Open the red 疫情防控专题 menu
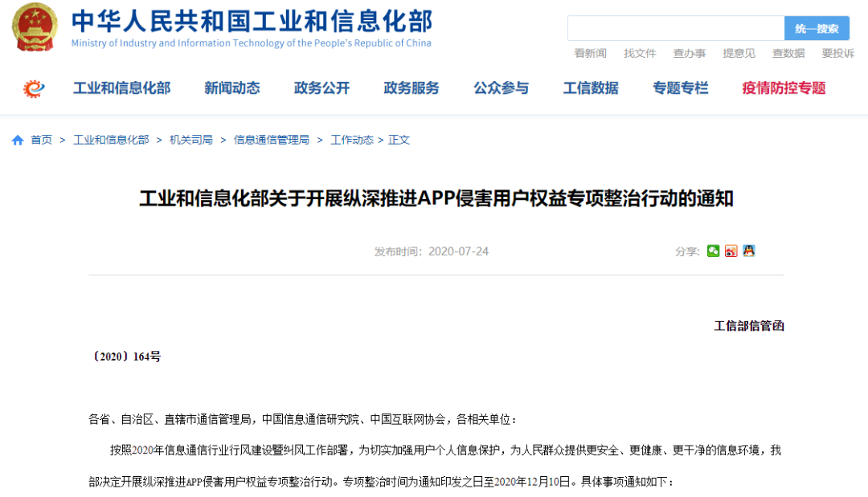Image resolution: width=868 pixels, height=497 pixels. [x=784, y=88]
